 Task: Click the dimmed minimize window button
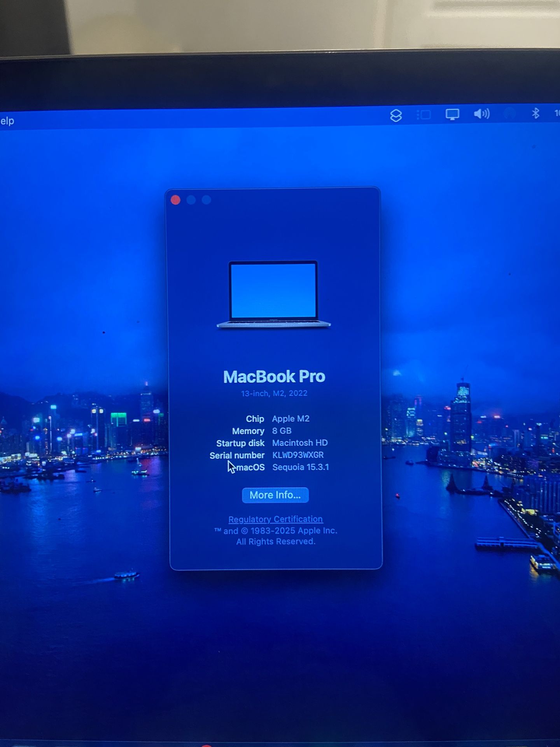pos(191,200)
